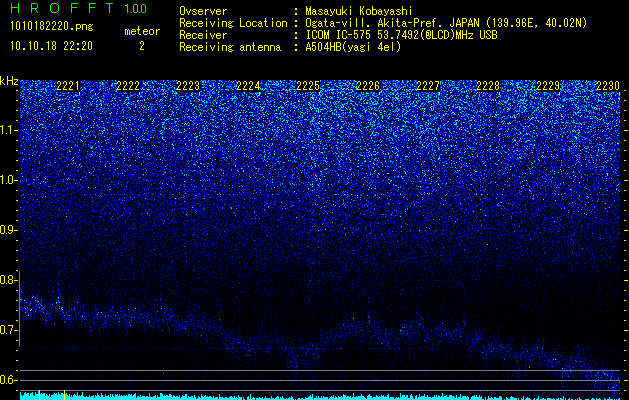Click the date stamp 10.10.18 22:20
629x400 pixels.
coord(51,46)
